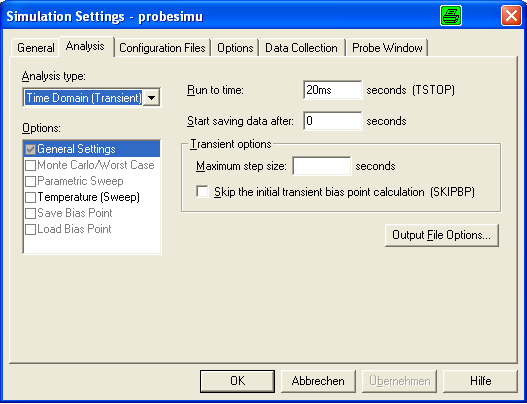Click the green printer icon in title bar

click(451, 16)
